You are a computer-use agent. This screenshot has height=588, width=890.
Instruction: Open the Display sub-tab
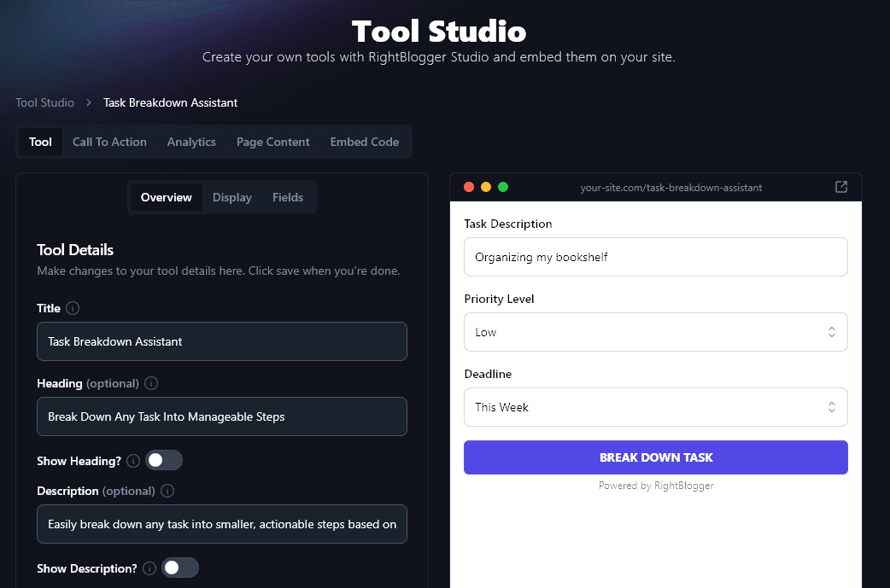pyautogui.click(x=231, y=197)
